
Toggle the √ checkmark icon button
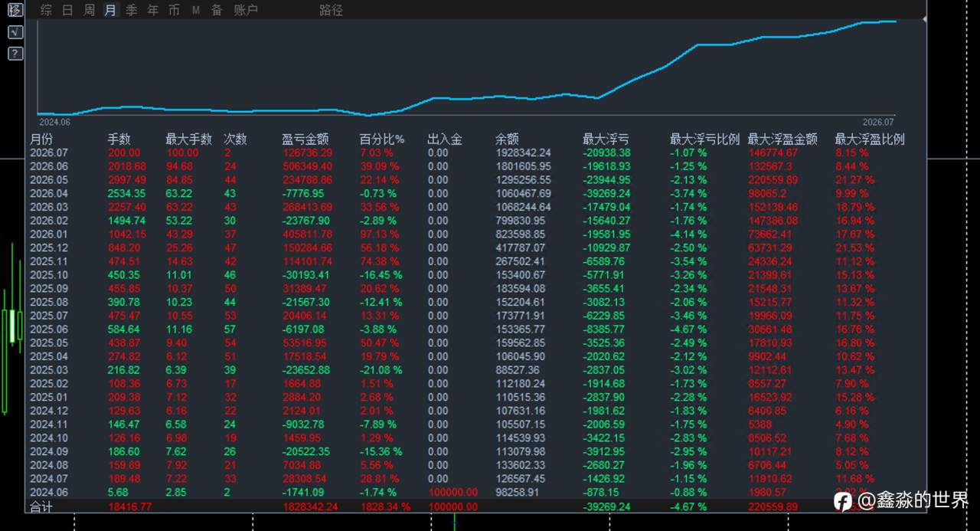[x=15, y=32]
